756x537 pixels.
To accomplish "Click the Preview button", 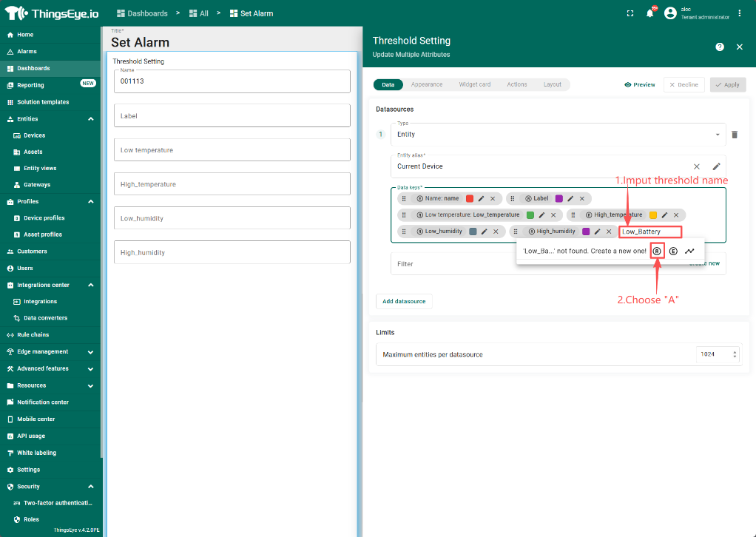I will pos(640,84).
